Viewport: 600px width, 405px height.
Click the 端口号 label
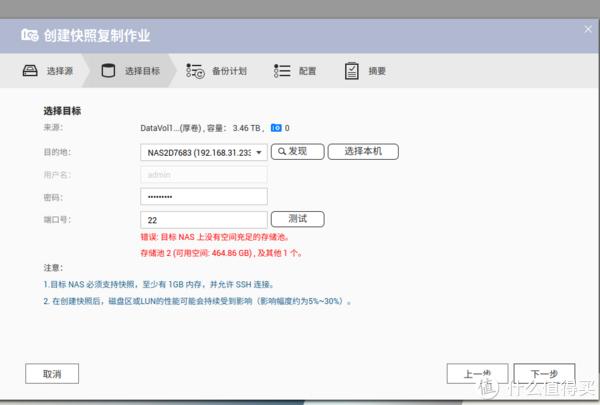pos(57,220)
